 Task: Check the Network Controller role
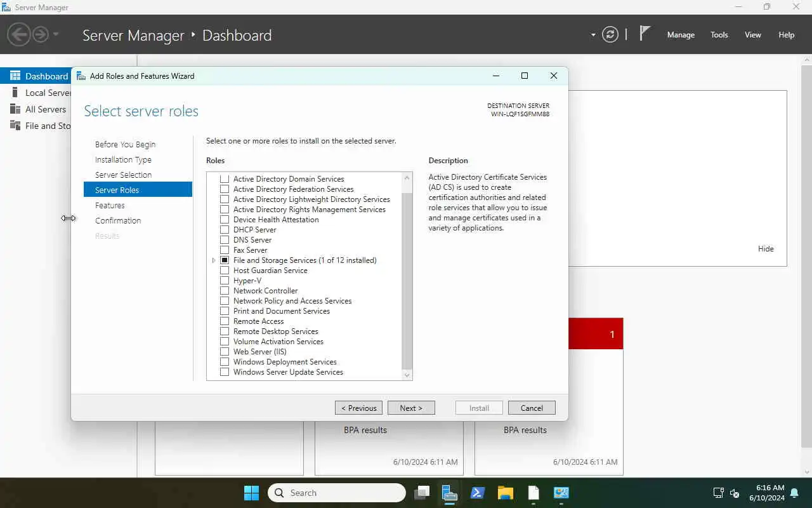pos(225,291)
